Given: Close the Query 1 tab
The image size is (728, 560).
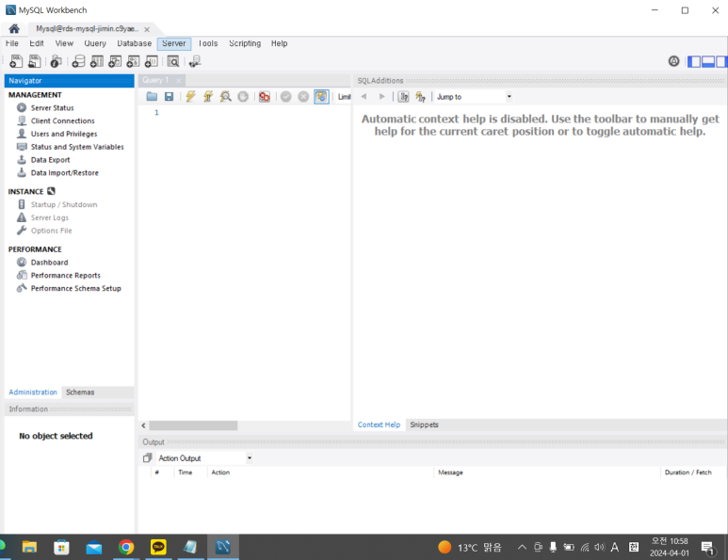Looking at the screenshot, I should click(179, 81).
